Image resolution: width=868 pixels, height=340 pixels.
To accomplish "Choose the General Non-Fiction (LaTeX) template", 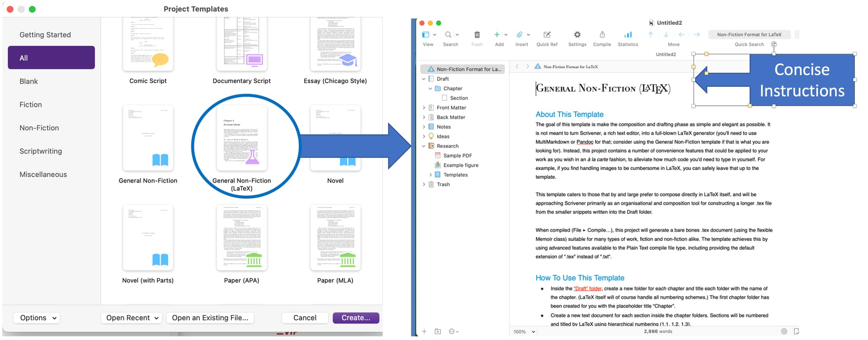I will [x=242, y=138].
